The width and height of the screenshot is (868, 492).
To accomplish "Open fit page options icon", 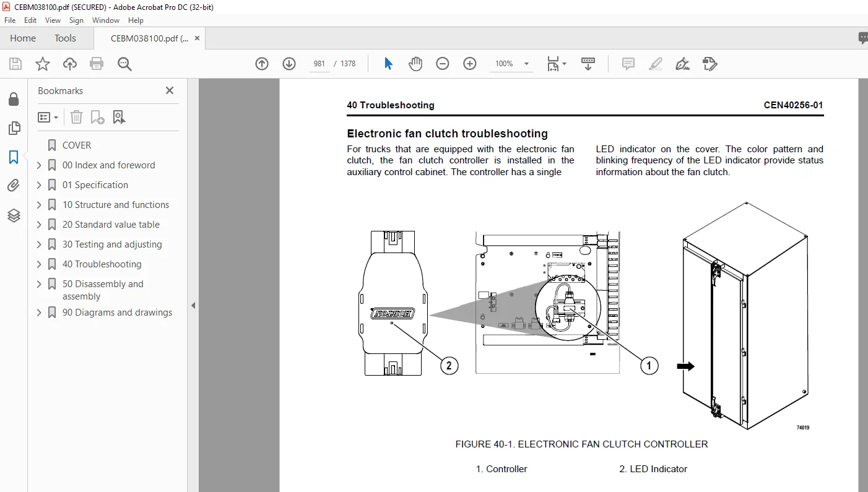I will click(556, 64).
